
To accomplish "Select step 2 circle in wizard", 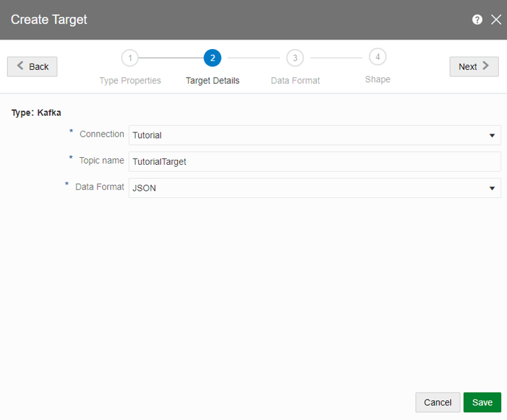I will click(x=212, y=59).
